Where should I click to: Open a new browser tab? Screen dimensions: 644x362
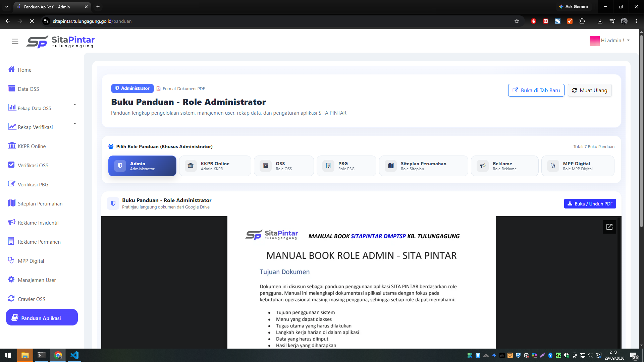pos(98,7)
